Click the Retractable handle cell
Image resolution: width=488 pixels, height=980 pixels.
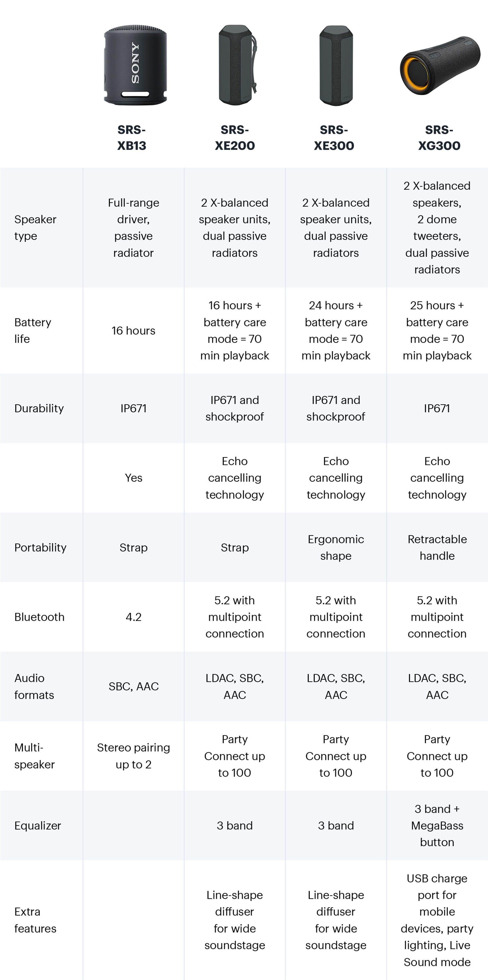437,547
